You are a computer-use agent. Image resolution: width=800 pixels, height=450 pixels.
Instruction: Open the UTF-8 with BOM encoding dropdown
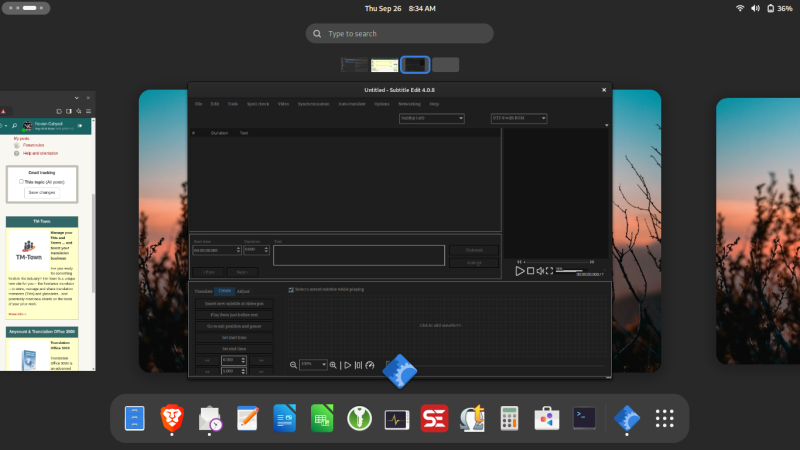[x=519, y=118]
